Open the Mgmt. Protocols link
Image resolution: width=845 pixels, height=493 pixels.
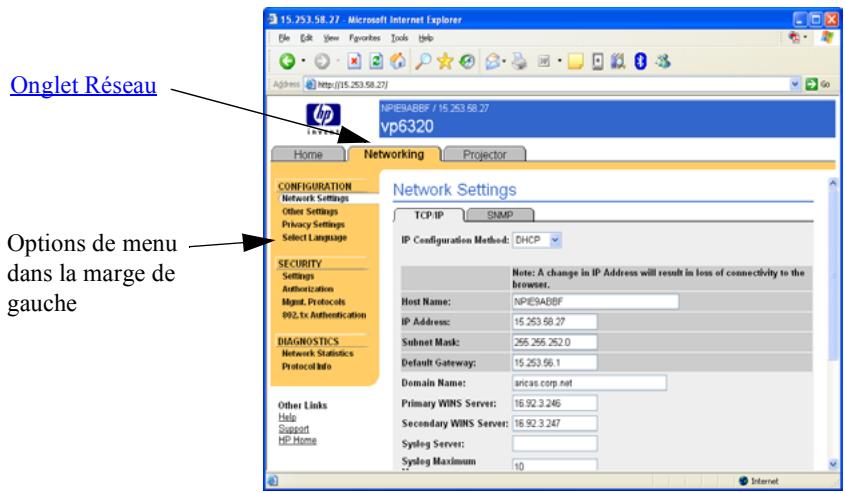314,302
